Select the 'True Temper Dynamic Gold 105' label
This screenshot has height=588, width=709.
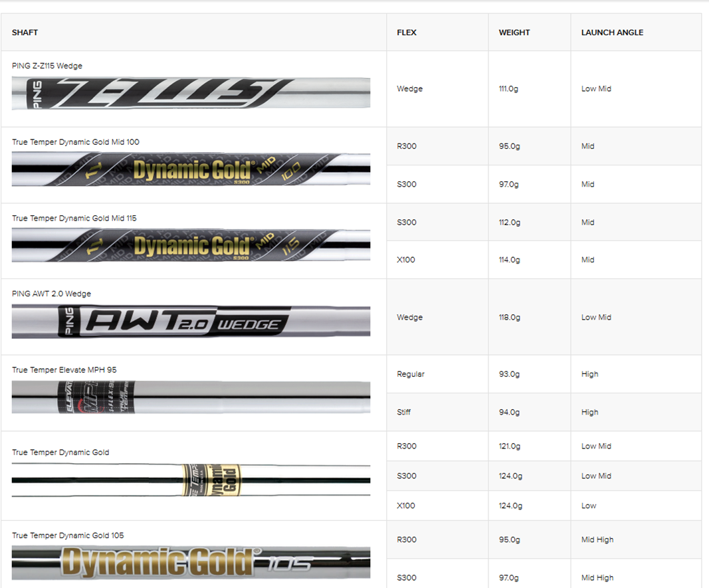[68, 536]
